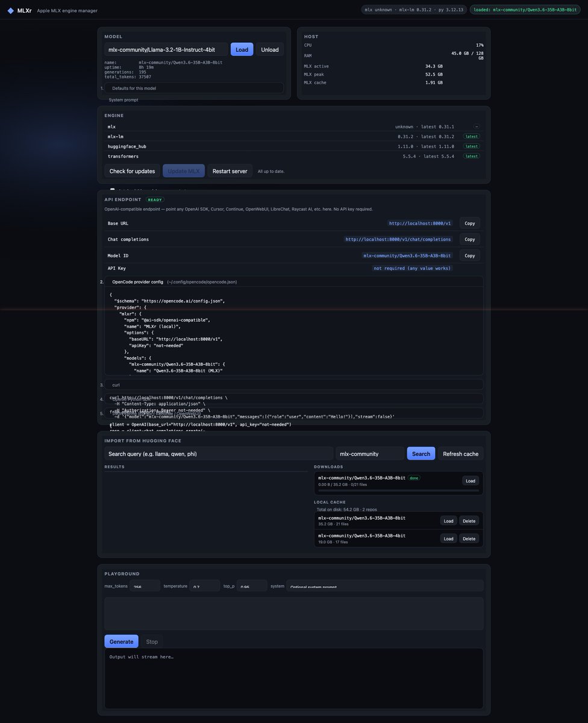Viewport: 588px width, 723px height.
Task: Stop generation in the Playground
Action: [x=152, y=642]
